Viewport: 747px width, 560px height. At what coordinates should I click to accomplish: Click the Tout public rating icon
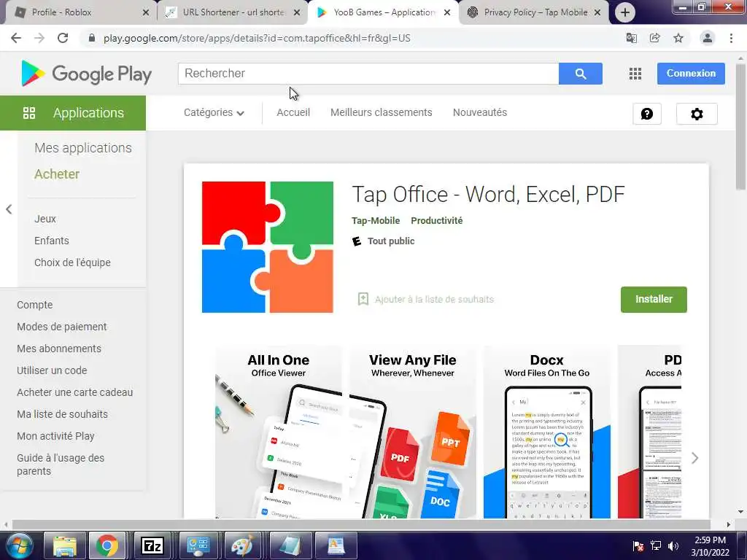point(356,241)
